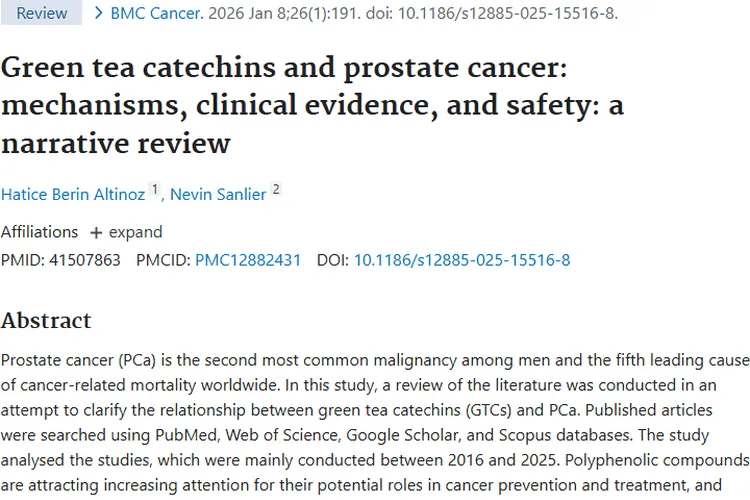Viewport: 750px width, 500px height.
Task: Open author Nevin Sanlier's link
Action: pyautogui.click(x=218, y=194)
